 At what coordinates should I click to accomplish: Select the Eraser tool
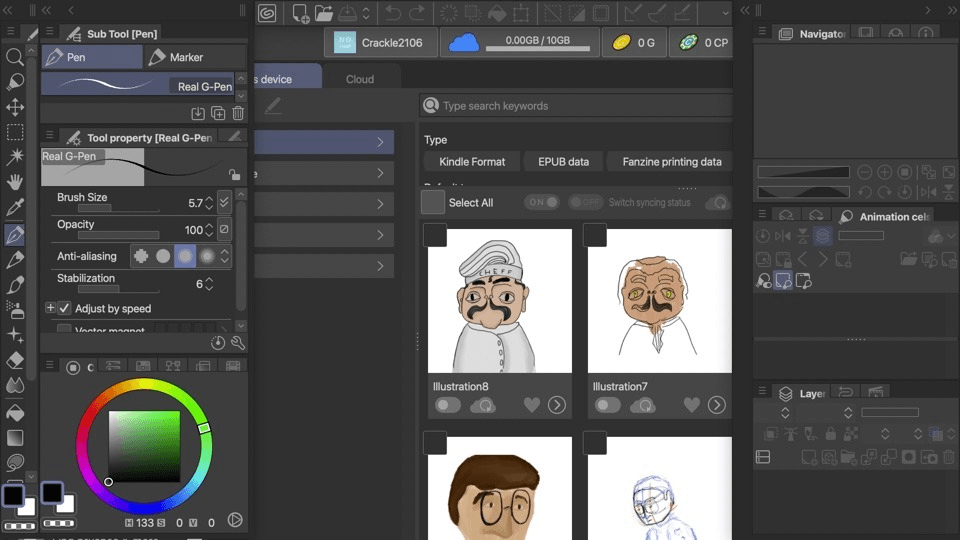(x=15, y=360)
